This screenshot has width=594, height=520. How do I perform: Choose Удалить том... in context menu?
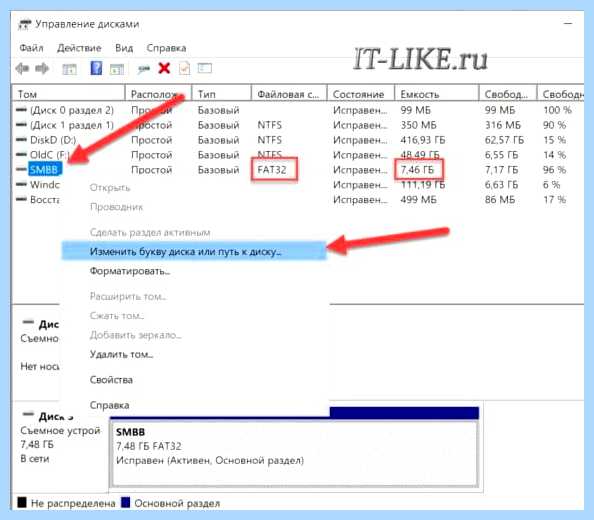click(121, 354)
